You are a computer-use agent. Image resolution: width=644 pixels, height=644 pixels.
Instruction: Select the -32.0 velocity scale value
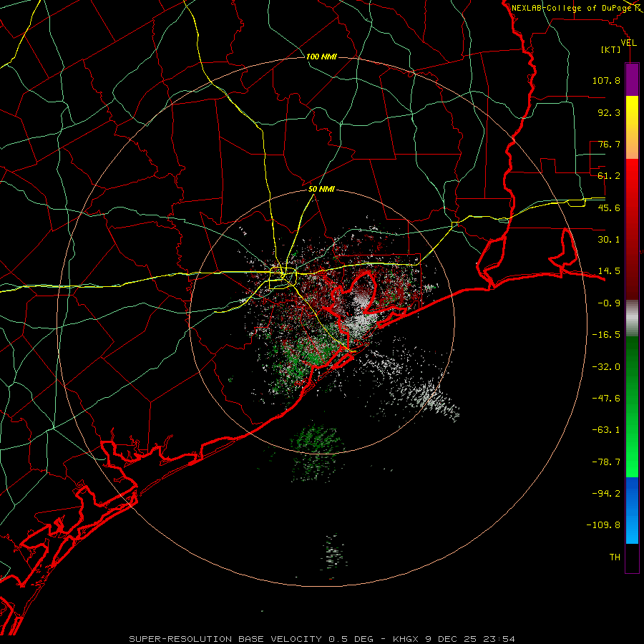point(606,367)
